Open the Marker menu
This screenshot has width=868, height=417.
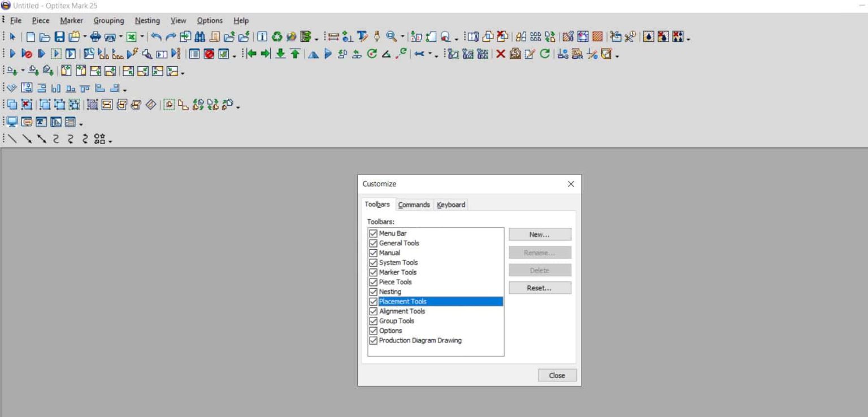(72, 20)
